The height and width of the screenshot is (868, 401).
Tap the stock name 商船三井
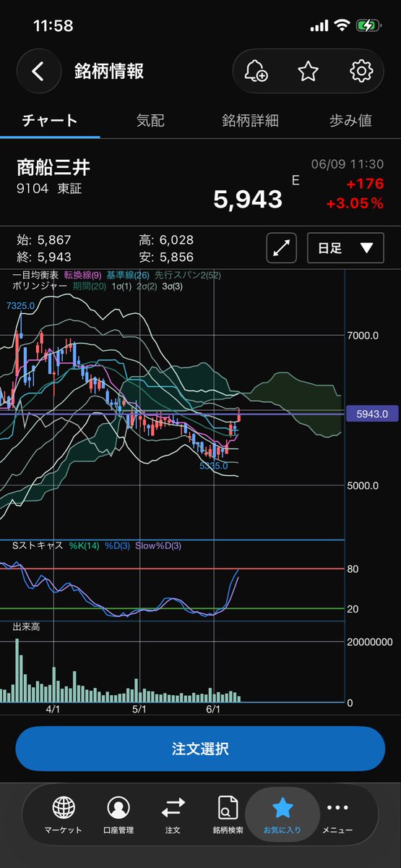(53, 167)
